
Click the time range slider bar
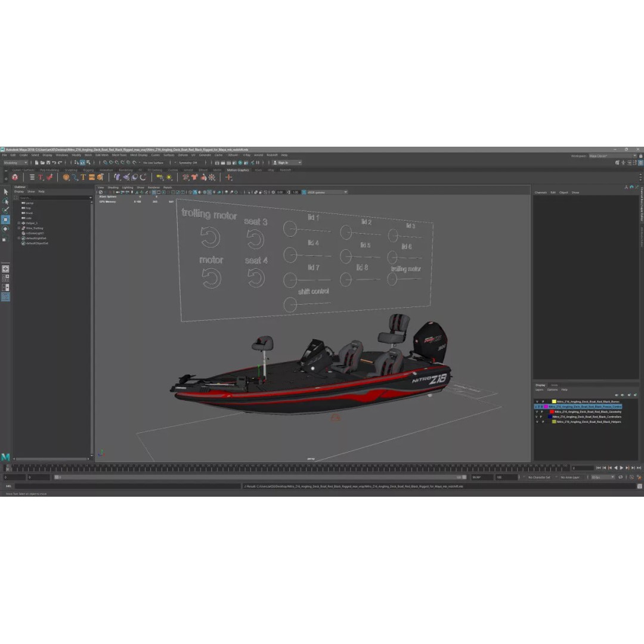pos(261,477)
